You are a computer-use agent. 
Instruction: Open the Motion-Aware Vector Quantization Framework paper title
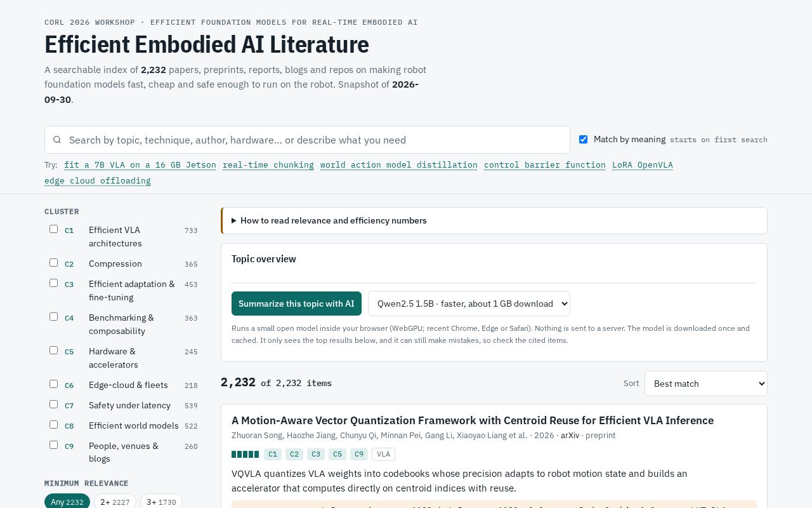point(473,420)
